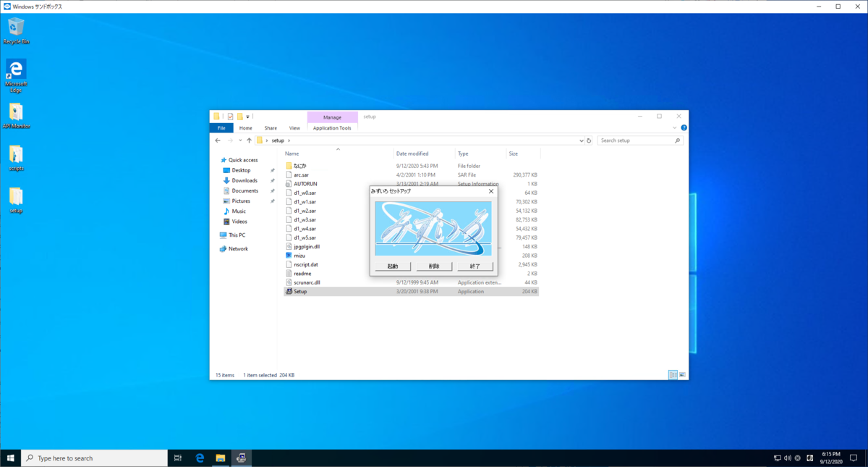868x467 pixels.
Task: Open Task View on taskbar
Action: pos(178,458)
